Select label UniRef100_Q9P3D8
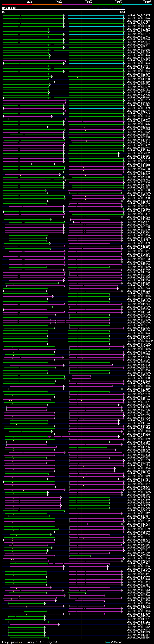The image size is (154, 644). coord(138,58)
